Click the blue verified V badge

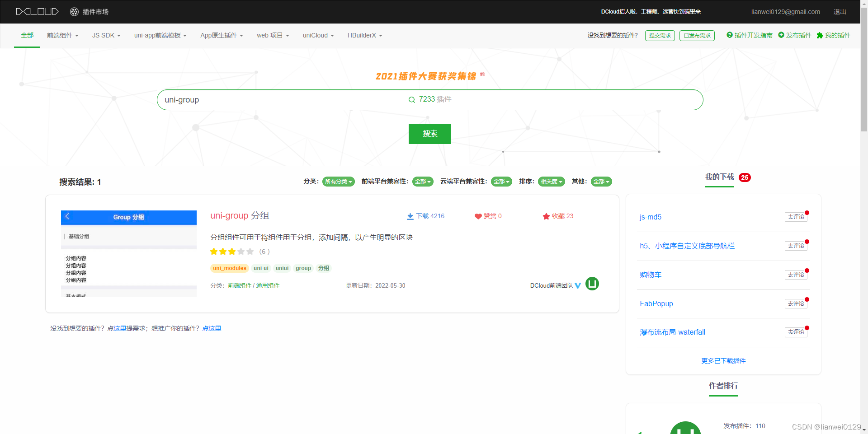pyautogui.click(x=578, y=286)
